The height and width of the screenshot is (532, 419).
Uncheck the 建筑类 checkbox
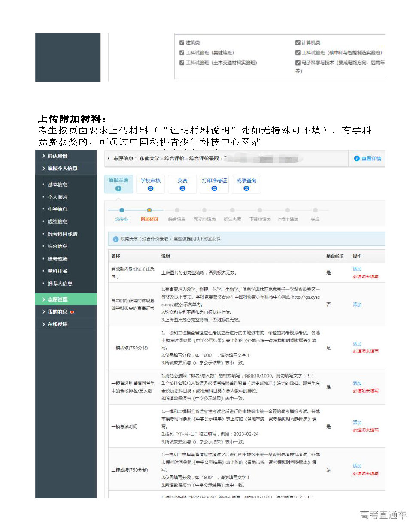click(x=182, y=42)
